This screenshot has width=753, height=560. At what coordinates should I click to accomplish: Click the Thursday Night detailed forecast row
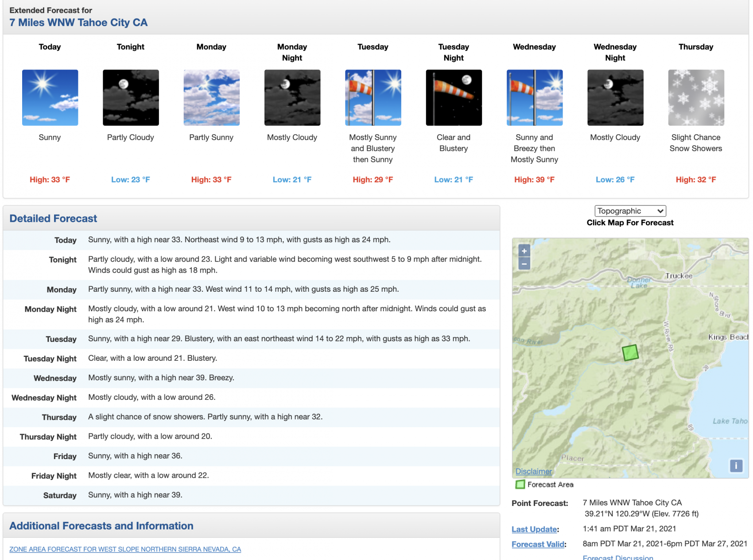(x=252, y=436)
